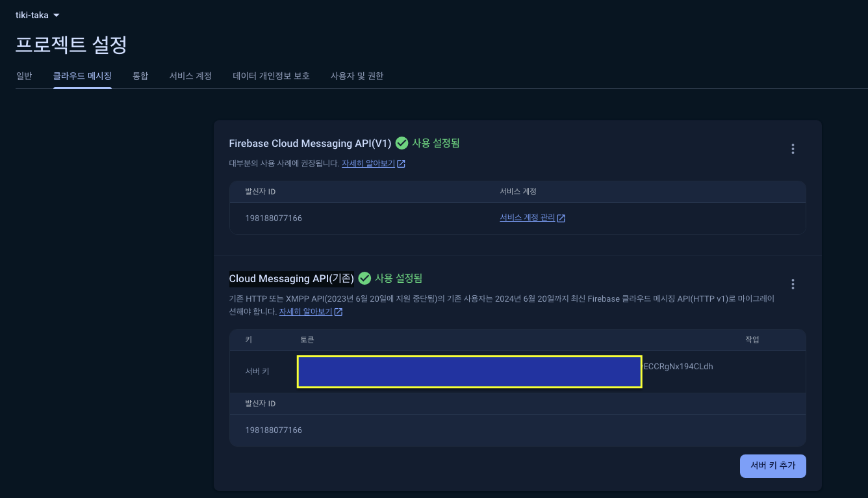Click the 작업 column header
Screen dimensions: 868x498
752,340
